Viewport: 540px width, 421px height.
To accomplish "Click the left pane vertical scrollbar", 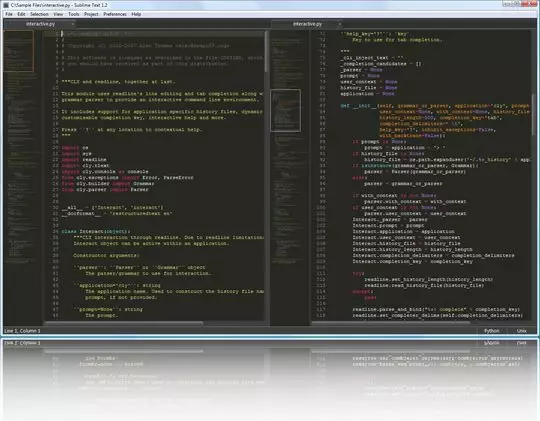I will click(x=266, y=52).
